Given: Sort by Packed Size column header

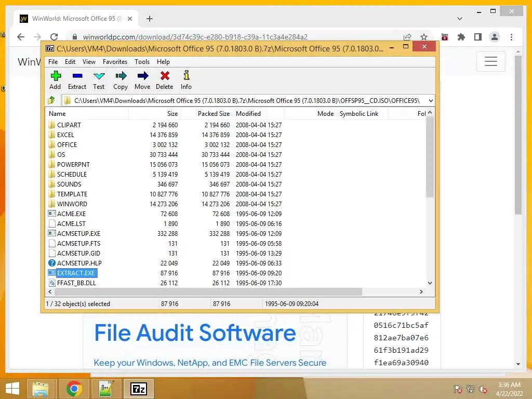Looking at the screenshot, I should [207, 114].
